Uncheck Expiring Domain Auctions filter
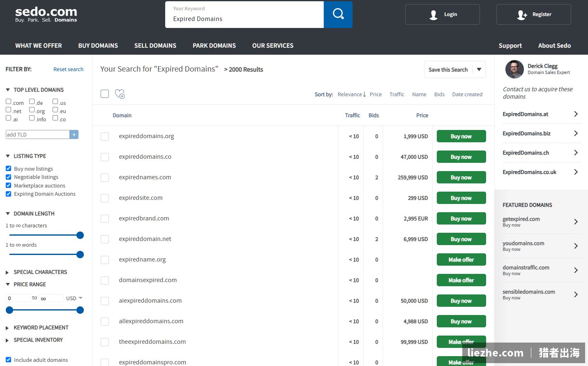This screenshot has width=588, height=366. point(8,194)
